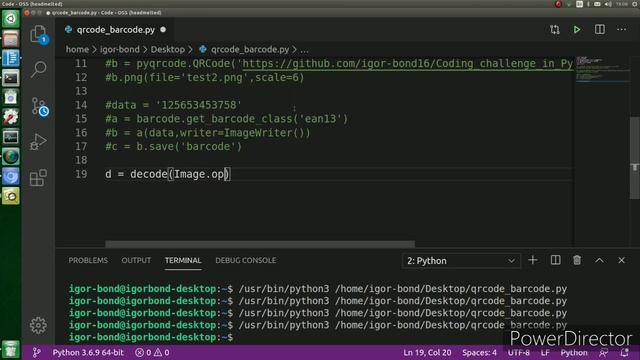
Task: Open Files app in Ubuntu dock
Action: [11, 39]
